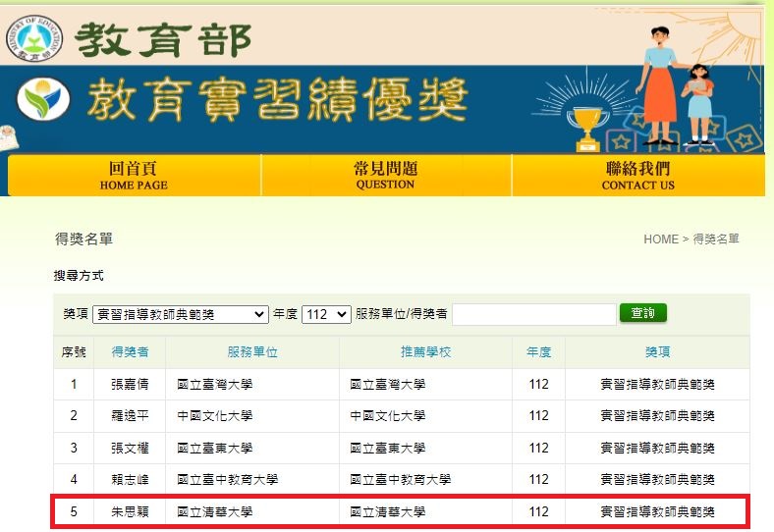
Task: Click 國立臺東大學 in 服務單位 column
Action: [x=215, y=448]
